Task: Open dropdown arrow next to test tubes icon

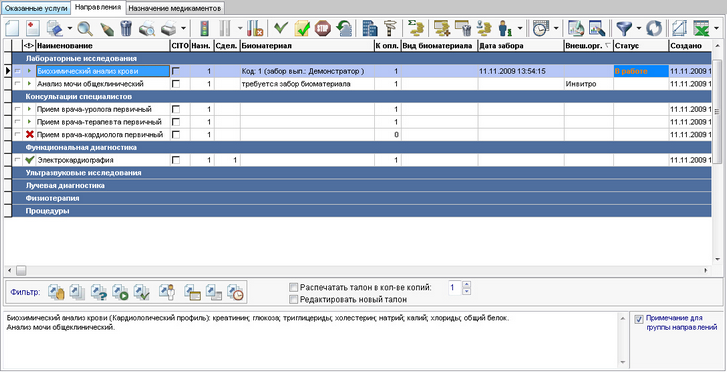Action: click(x=240, y=29)
